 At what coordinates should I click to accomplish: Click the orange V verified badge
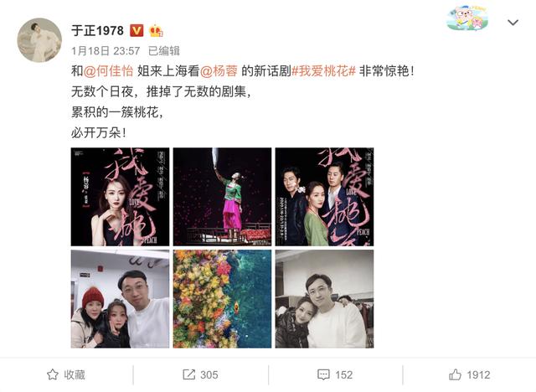coord(137,31)
